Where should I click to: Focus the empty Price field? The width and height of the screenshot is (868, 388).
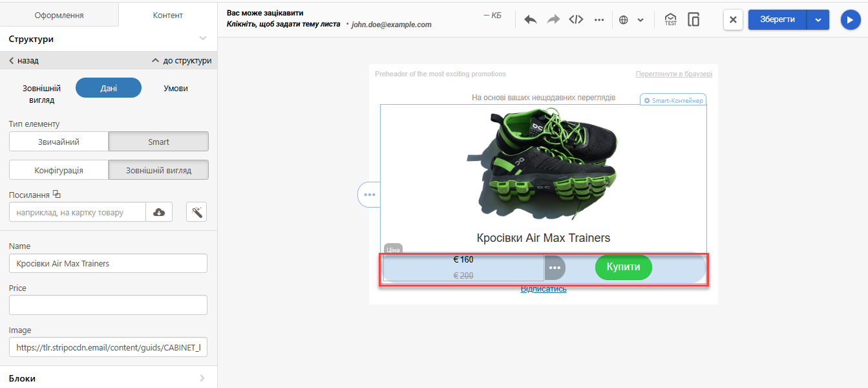[x=108, y=305]
